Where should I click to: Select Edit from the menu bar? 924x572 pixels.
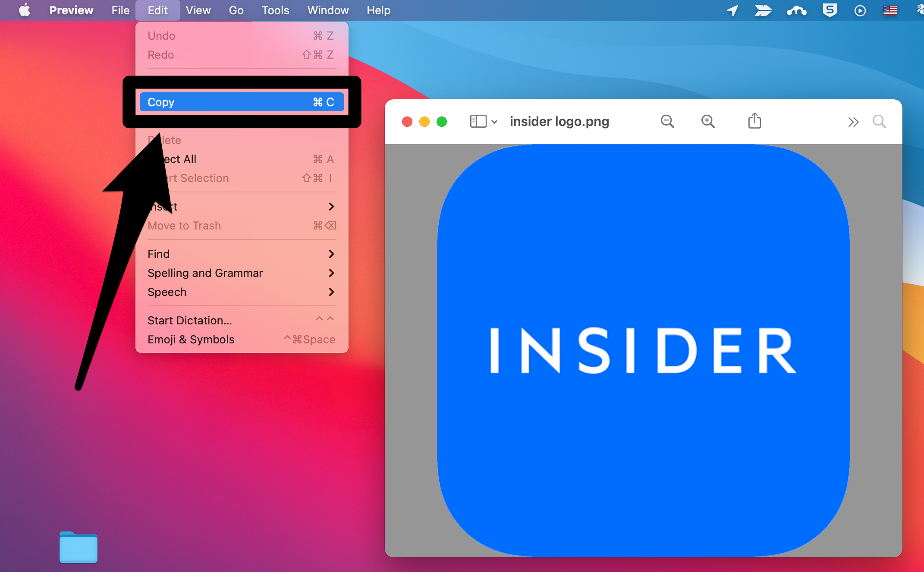(x=158, y=9)
